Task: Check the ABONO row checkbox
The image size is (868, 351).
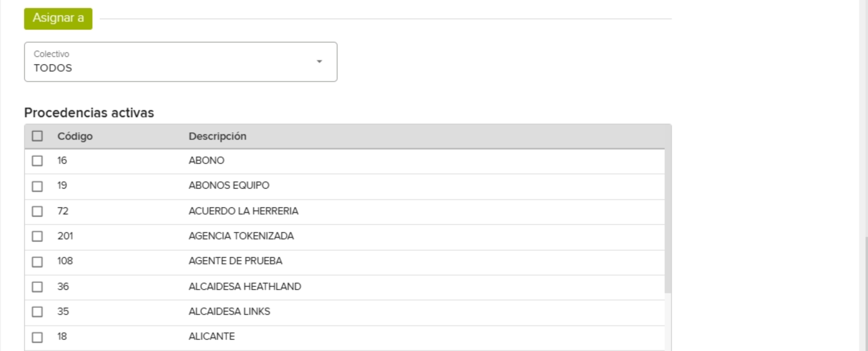Action: [37, 161]
